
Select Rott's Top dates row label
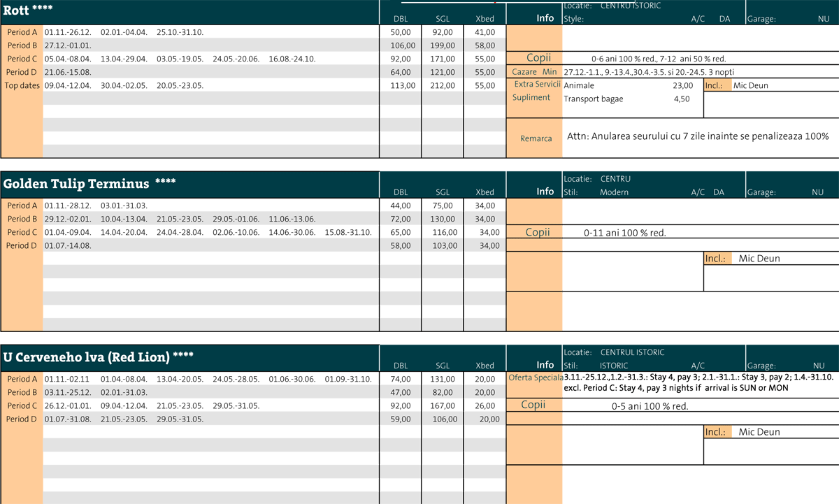(x=22, y=85)
